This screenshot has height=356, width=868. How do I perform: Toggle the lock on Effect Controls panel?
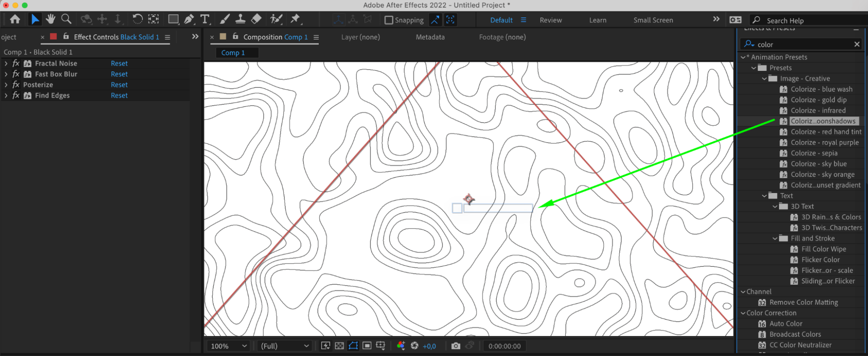[66, 36]
